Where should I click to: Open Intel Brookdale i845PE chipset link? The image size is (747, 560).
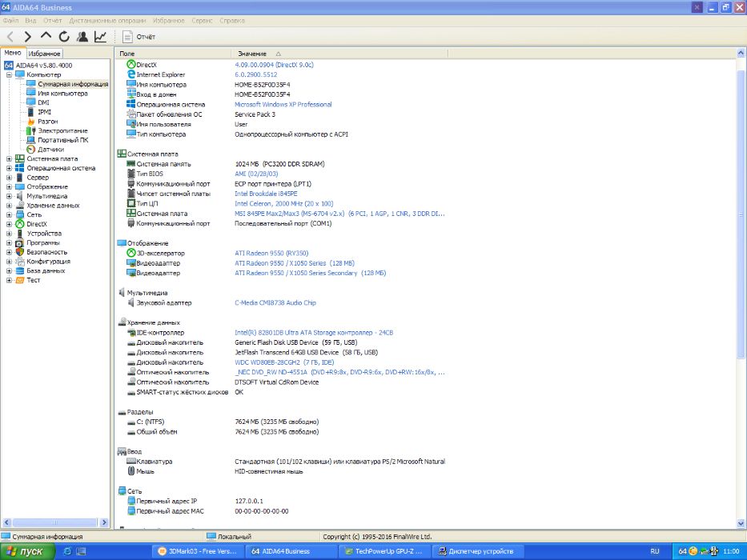[x=266, y=194]
